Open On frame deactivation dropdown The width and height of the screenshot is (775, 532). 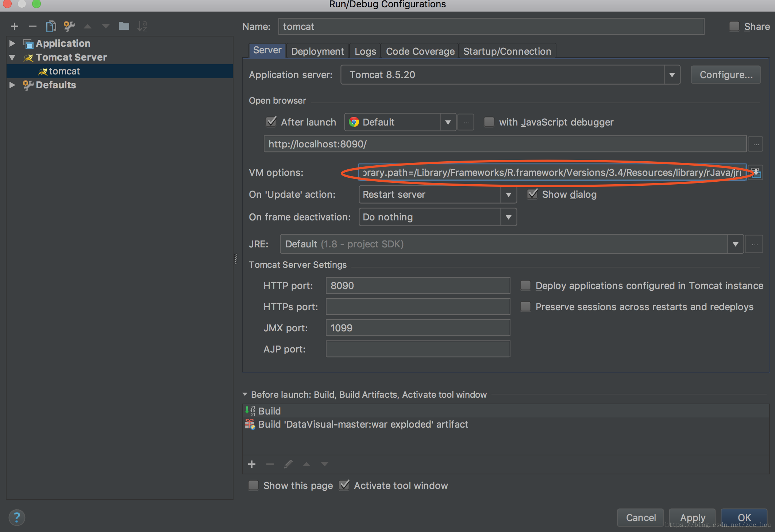point(508,217)
